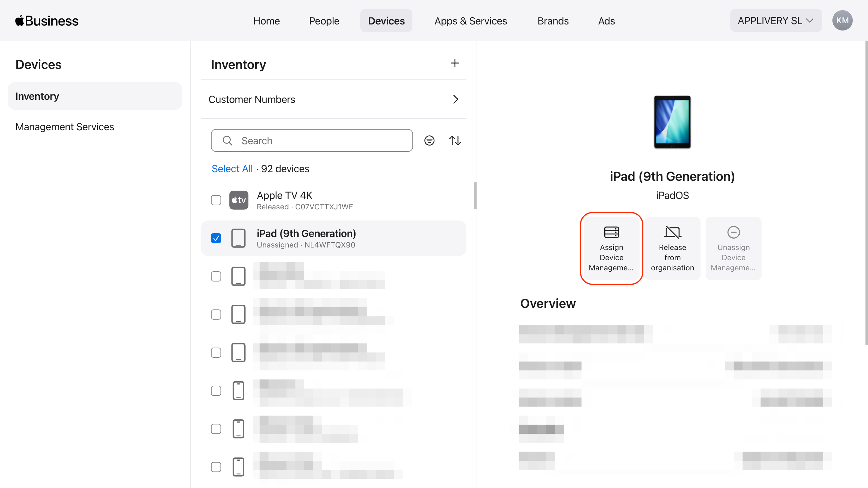Open the People tab
Image resolution: width=868 pixels, height=488 pixels.
coord(324,21)
